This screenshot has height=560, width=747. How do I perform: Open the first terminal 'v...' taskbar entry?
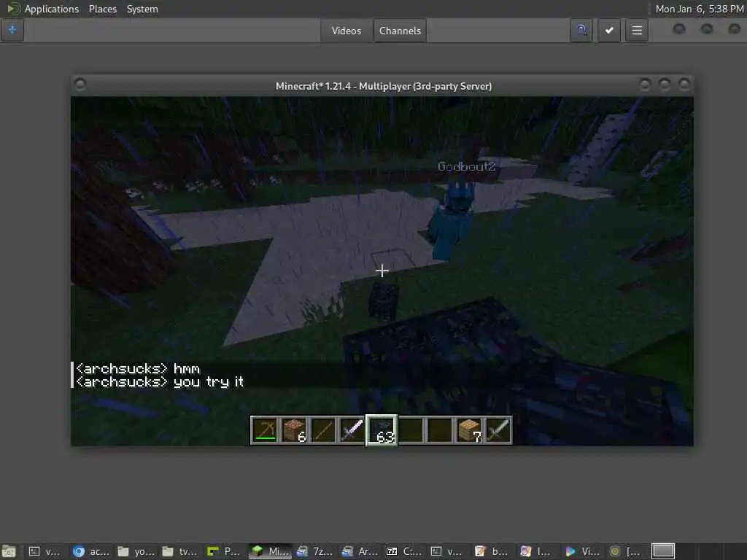pyautogui.click(x=46, y=551)
